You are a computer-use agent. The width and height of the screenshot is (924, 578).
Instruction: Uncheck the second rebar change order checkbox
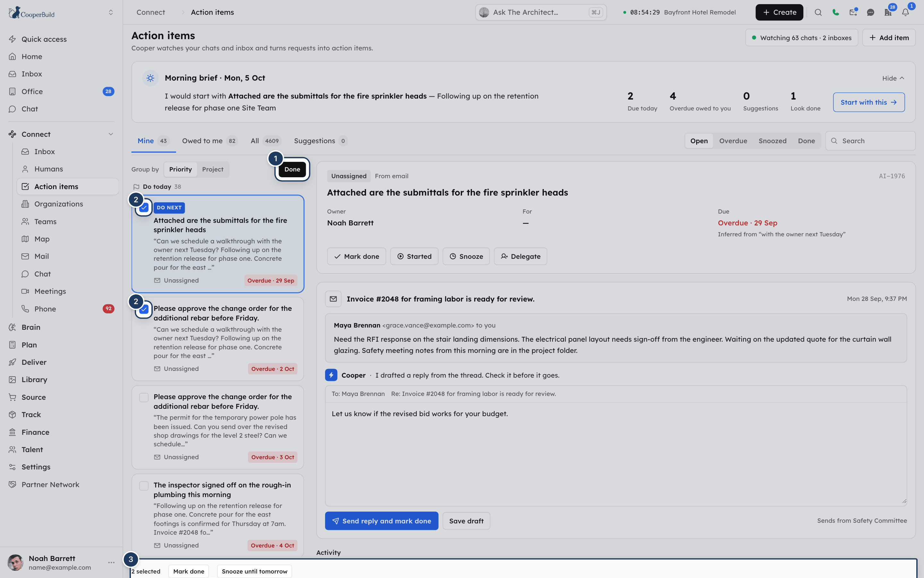click(144, 309)
